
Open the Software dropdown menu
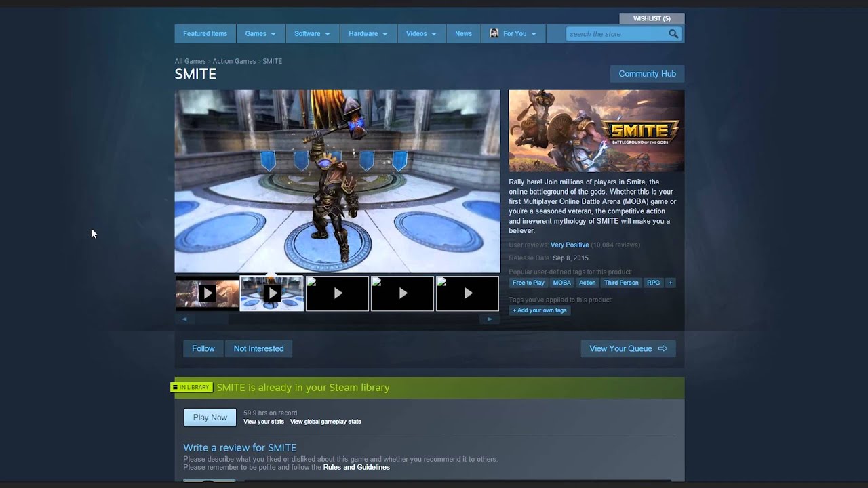click(x=312, y=33)
